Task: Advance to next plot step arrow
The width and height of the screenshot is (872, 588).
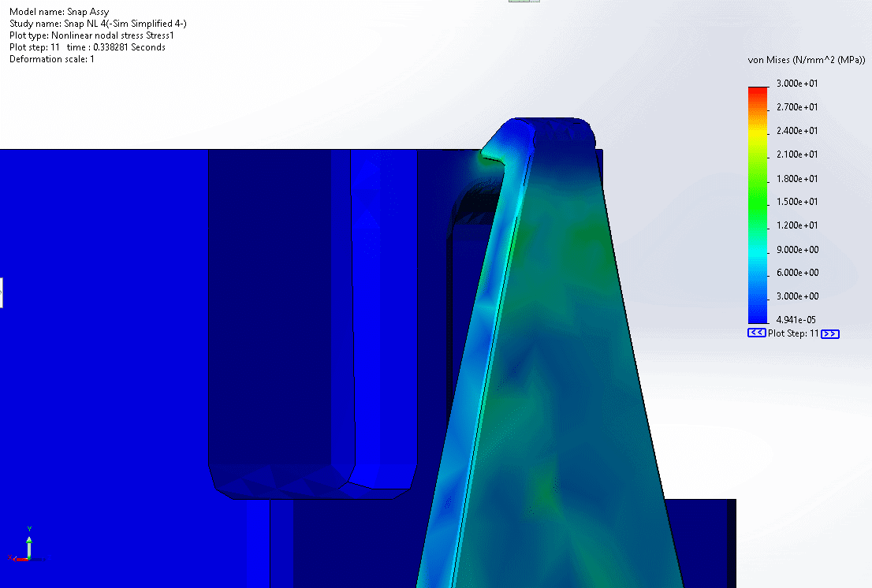Action: tap(829, 333)
